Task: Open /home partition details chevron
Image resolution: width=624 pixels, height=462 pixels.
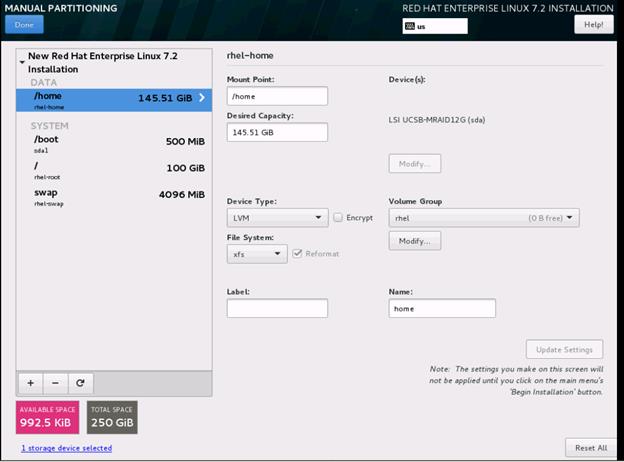Action: [x=202, y=97]
